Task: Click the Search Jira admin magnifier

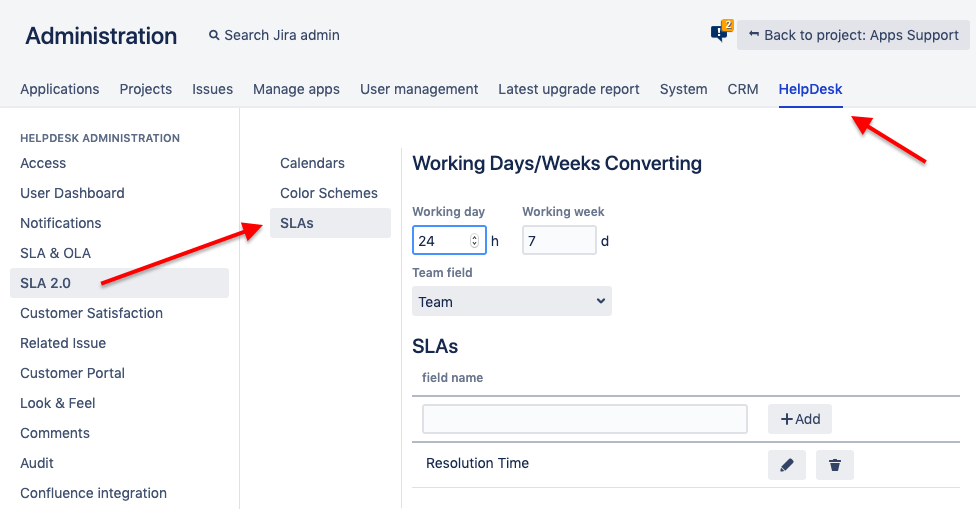Action: 214,36
